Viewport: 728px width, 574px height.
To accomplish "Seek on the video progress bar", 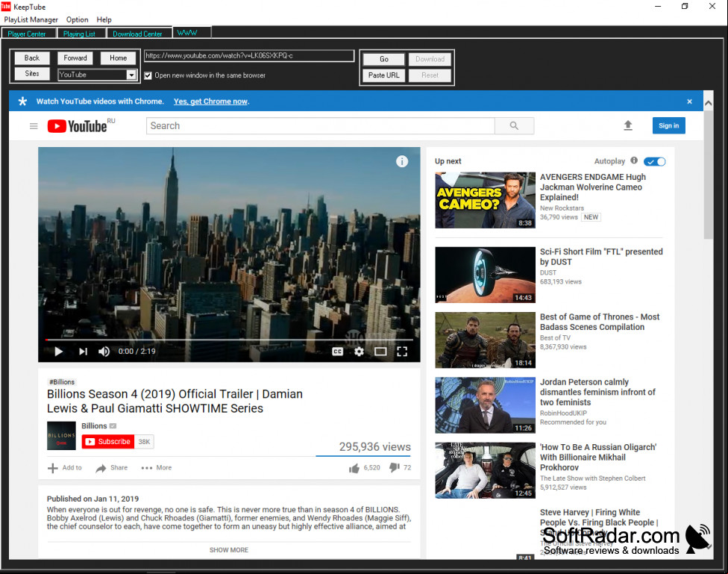I will (229, 340).
